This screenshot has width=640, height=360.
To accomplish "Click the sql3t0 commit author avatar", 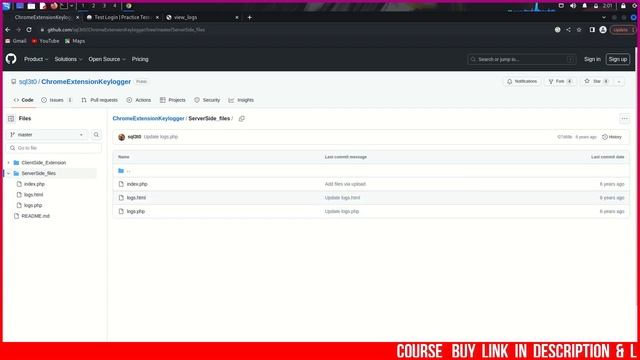I will tap(121, 137).
